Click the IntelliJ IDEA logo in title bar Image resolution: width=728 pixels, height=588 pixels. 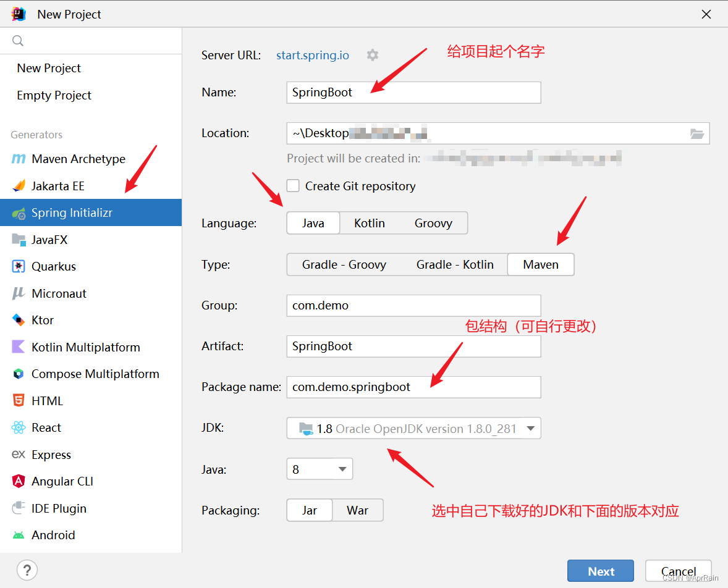pos(19,14)
